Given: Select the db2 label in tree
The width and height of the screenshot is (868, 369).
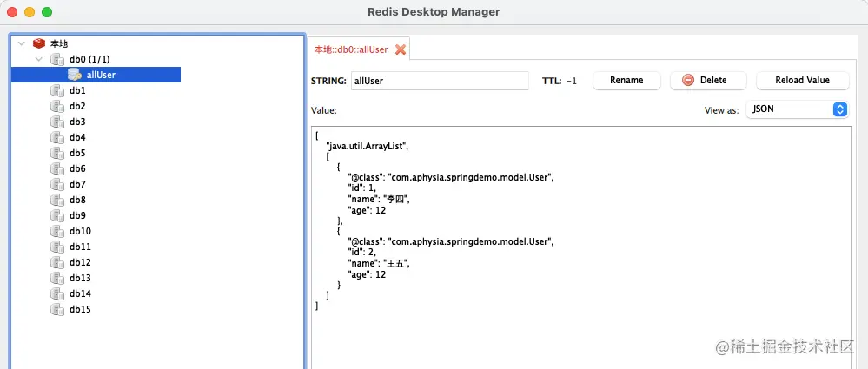Looking at the screenshot, I should [x=77, y=106].
